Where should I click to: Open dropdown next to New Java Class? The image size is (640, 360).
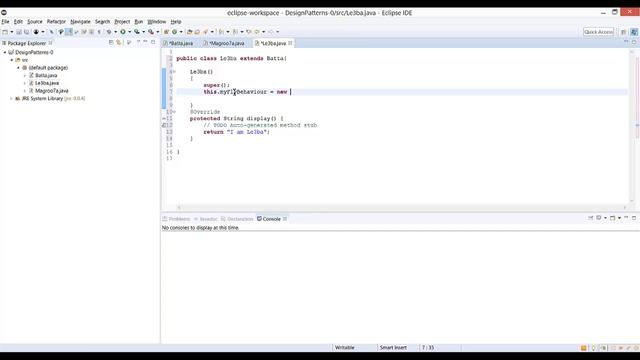181,32
